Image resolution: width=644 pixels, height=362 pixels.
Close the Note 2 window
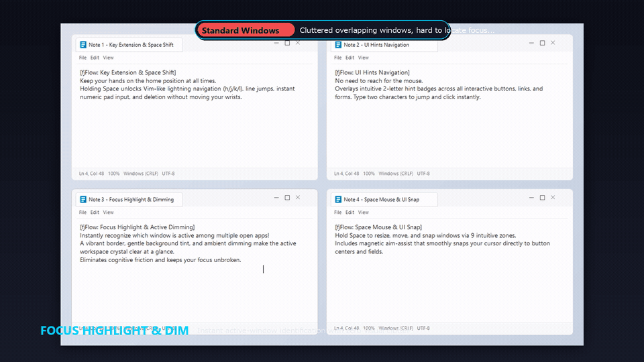pyautogui.click(x=553, y=43)
